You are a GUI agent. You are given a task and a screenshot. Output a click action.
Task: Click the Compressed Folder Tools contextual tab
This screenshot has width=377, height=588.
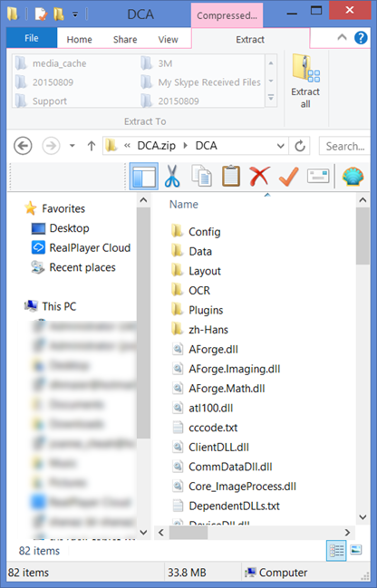[227, 15]
